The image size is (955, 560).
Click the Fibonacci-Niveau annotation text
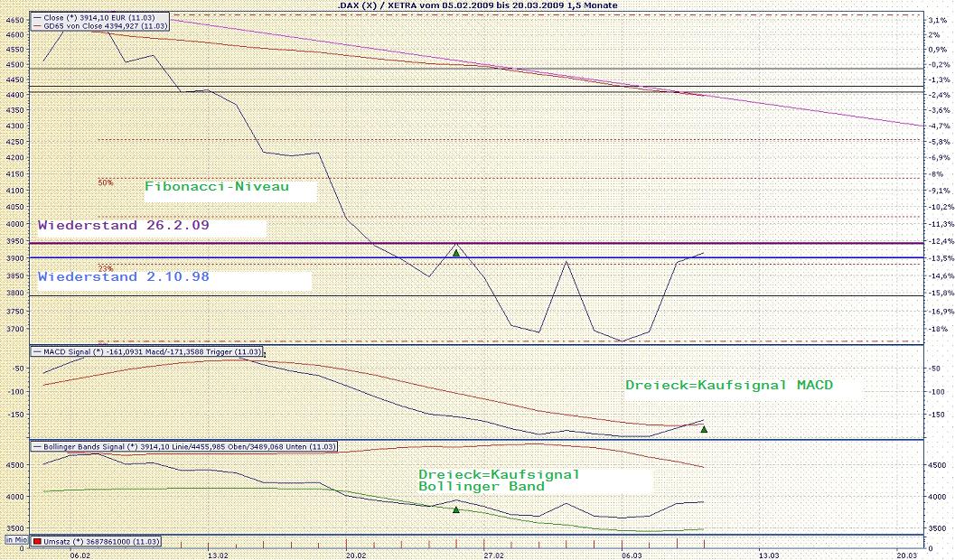tap(217, 187)
